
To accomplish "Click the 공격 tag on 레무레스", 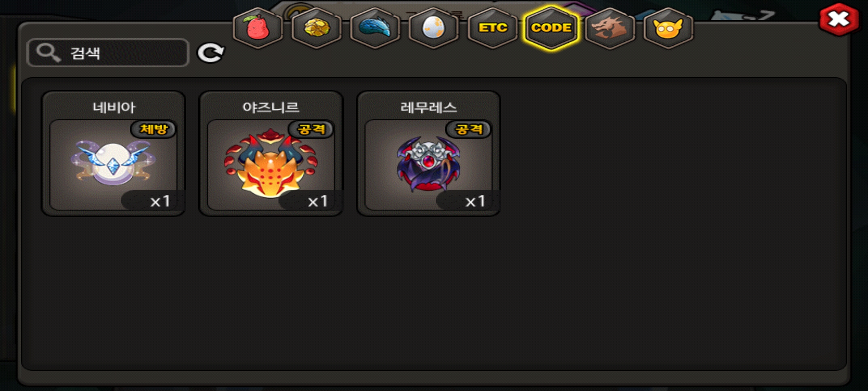I will [x=468, y=129].
